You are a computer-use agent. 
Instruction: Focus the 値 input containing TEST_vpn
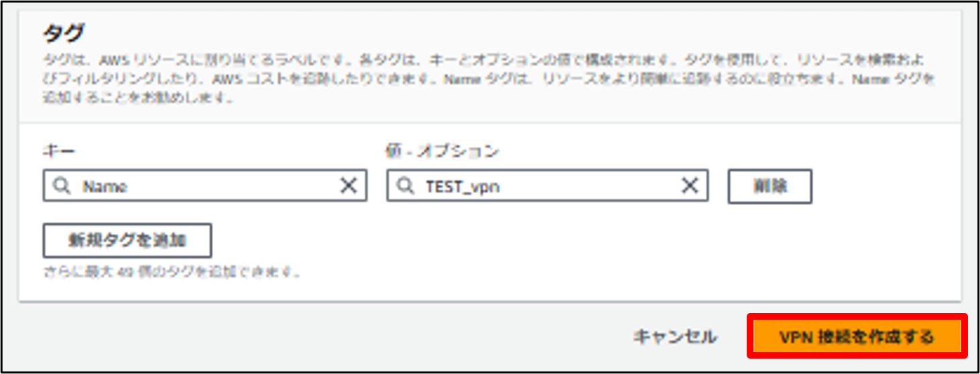[x=547, y=186]
